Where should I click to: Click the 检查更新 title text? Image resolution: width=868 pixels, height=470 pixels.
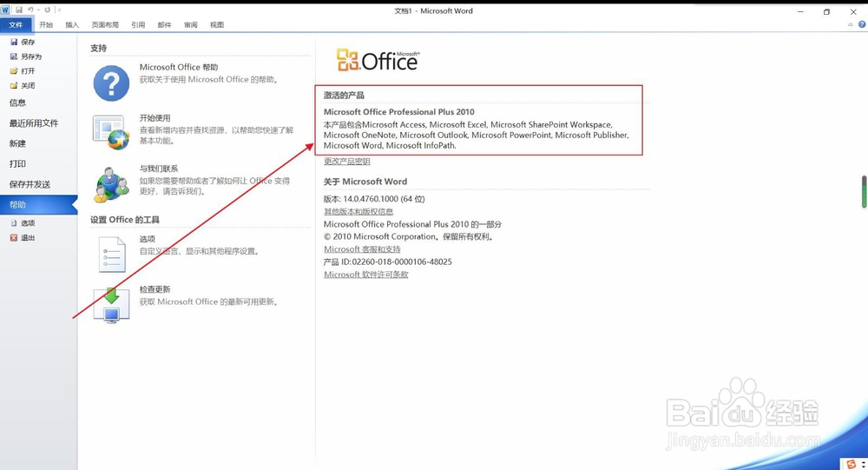click(x=155, y=289)
